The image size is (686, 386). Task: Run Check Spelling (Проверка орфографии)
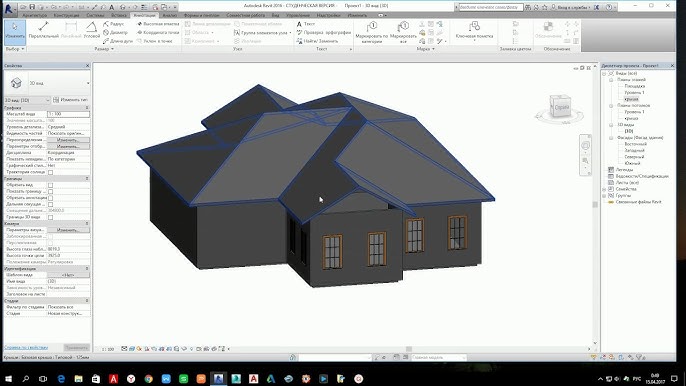(x=324, y=32)
